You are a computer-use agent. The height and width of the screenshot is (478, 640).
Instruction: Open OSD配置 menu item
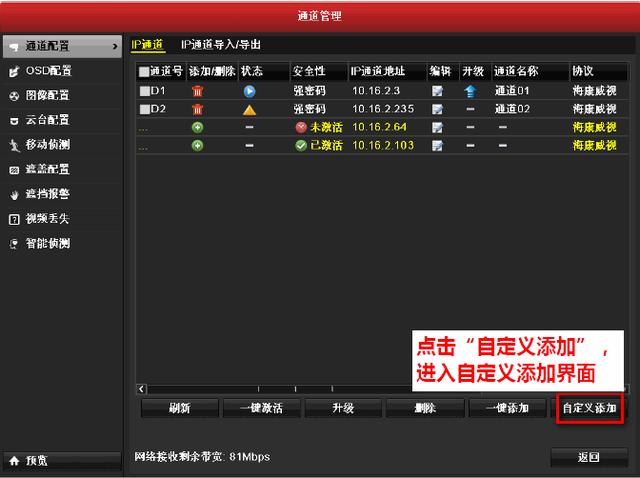pos(62,71)
